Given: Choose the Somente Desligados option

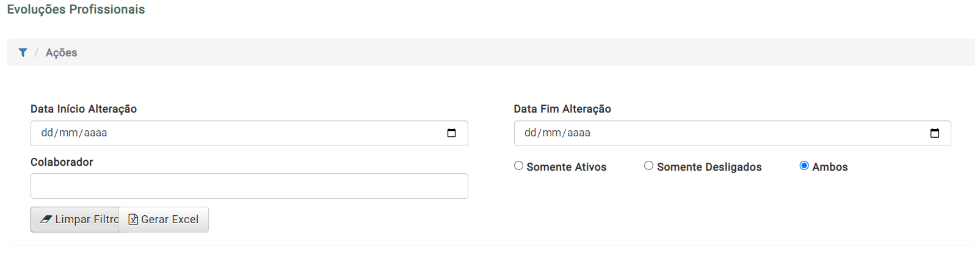Looking at the screenshot, I should click(648, 166).
